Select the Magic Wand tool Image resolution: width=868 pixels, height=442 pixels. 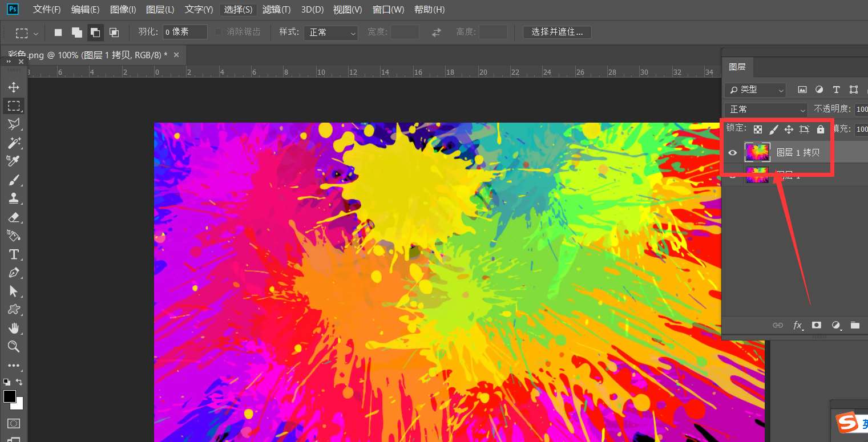click(x=14, y=143)
